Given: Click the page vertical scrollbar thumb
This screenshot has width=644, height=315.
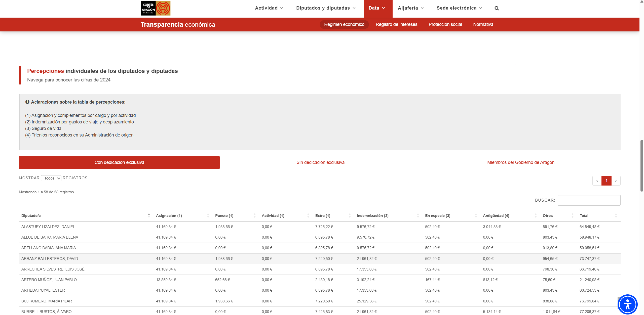Looking at the screenshot, I should click(642, 166).
